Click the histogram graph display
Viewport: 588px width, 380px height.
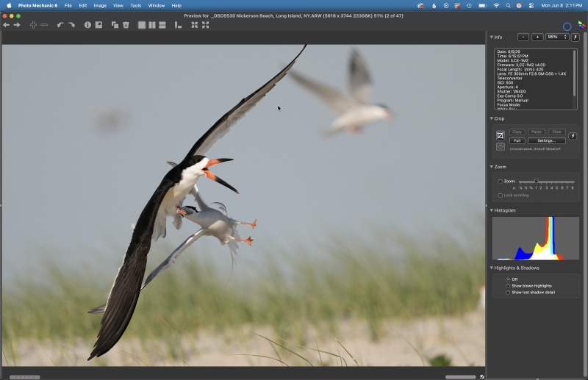pyautogui.click(x=536, y=238)
